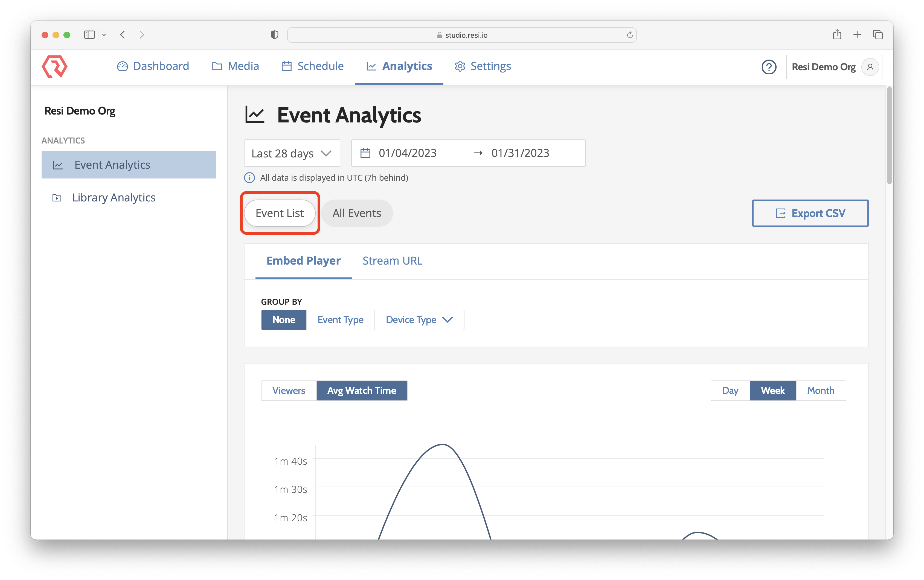Go forward with browser forward arrow

142,35
